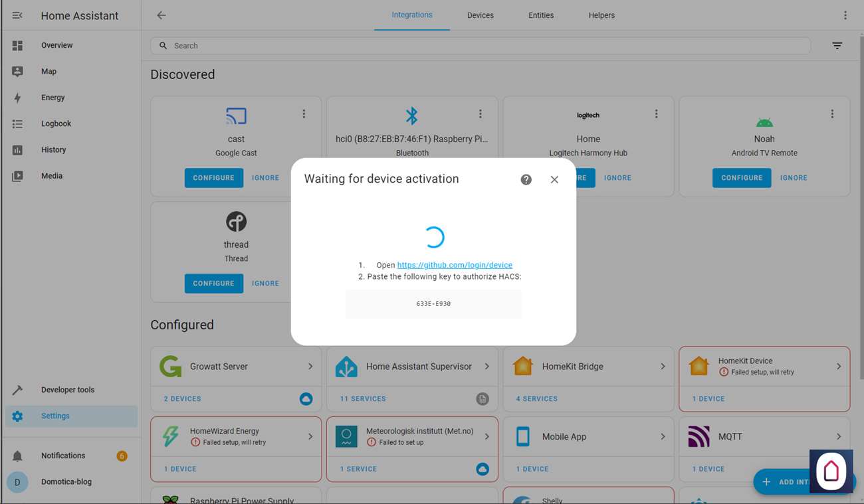
Task: Open HomeWizard Energy 1 Device link
Action: (x=181, y=469)
